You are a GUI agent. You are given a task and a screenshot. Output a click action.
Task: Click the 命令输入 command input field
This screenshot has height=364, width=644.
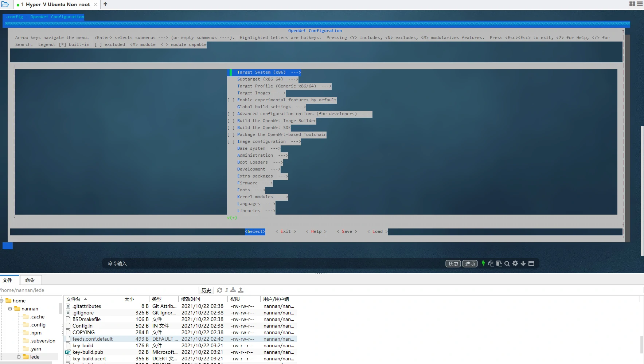pyautogui.click(x=273, y=263)
